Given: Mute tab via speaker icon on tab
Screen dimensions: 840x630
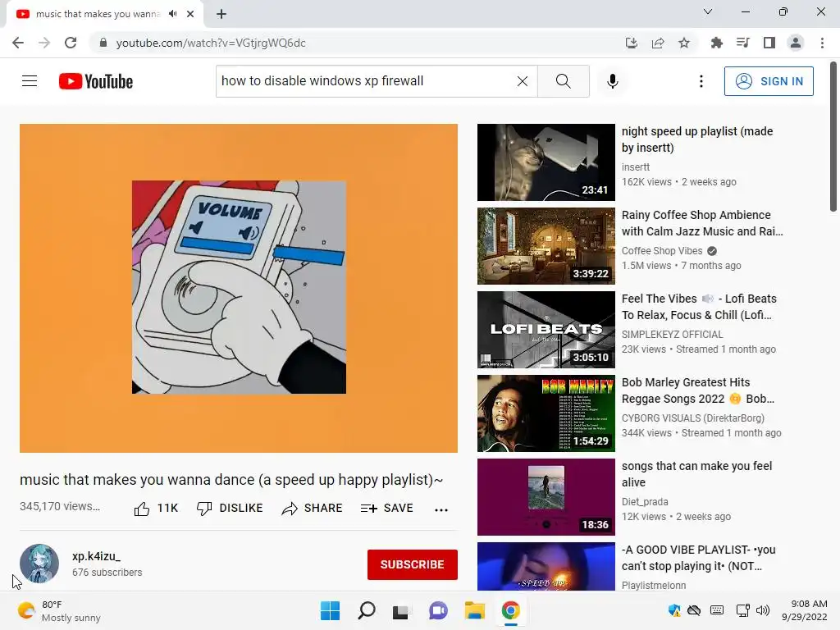Looking at the screenshot, I should click(x=172, y=14).
